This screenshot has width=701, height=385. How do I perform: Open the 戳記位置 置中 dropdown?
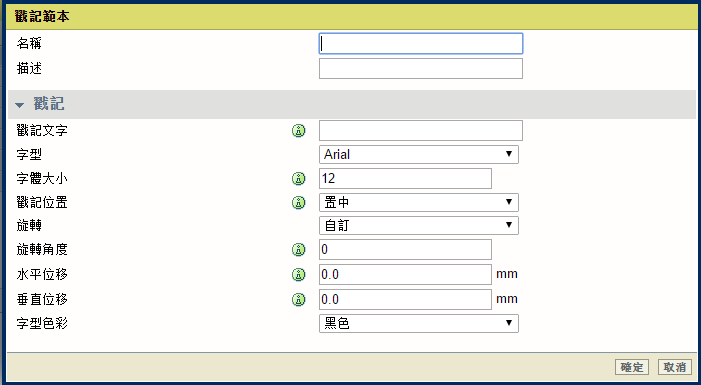click(419, 202)
